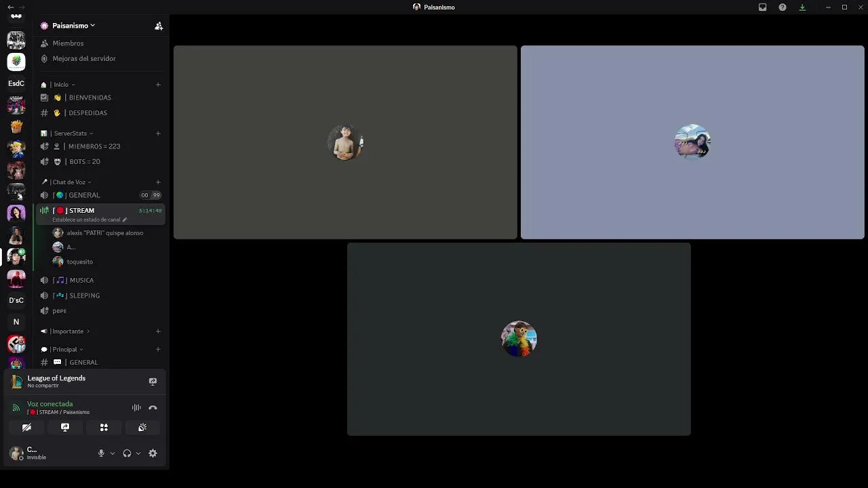Image resolution: width=868 pixels, height=488 pixels.
Task: Disconnect from voice with the hang-up icon
Action: point(153,408)
